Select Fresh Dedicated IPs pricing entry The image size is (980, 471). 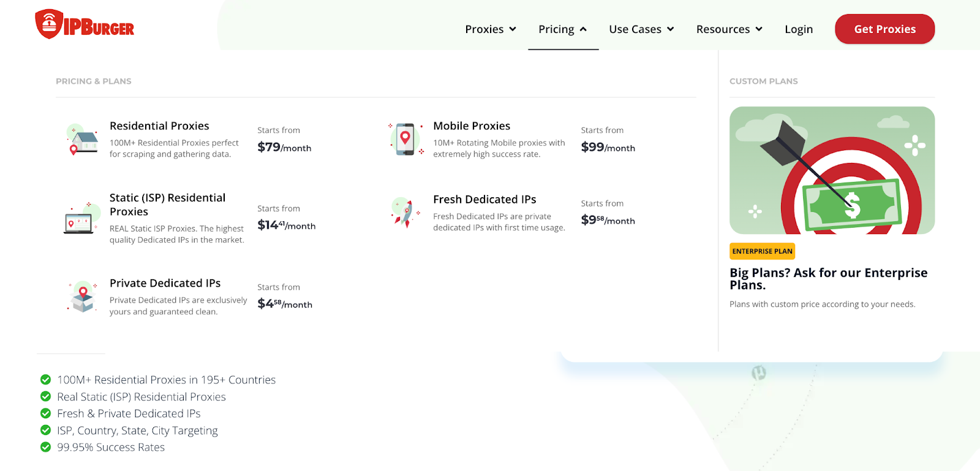coord(484,199)
